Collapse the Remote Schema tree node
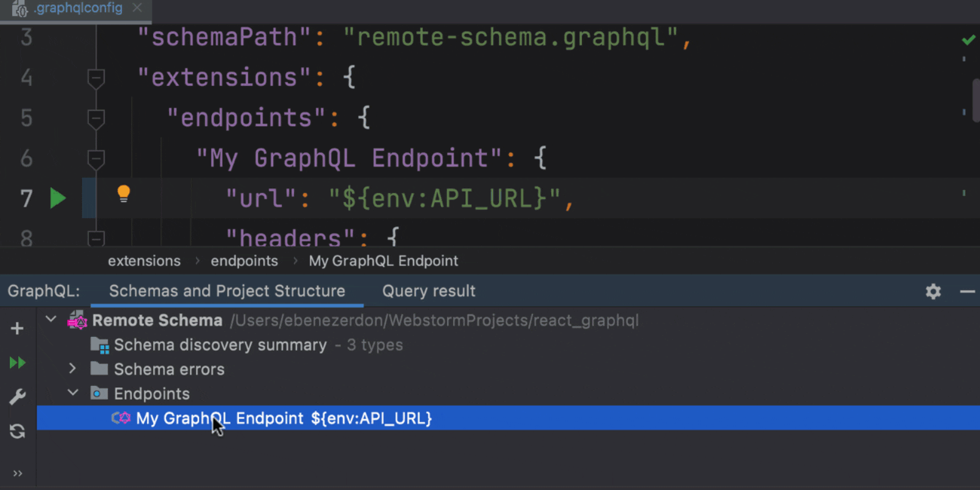Viewport: 980px width, 490px height. pos(51,319)
